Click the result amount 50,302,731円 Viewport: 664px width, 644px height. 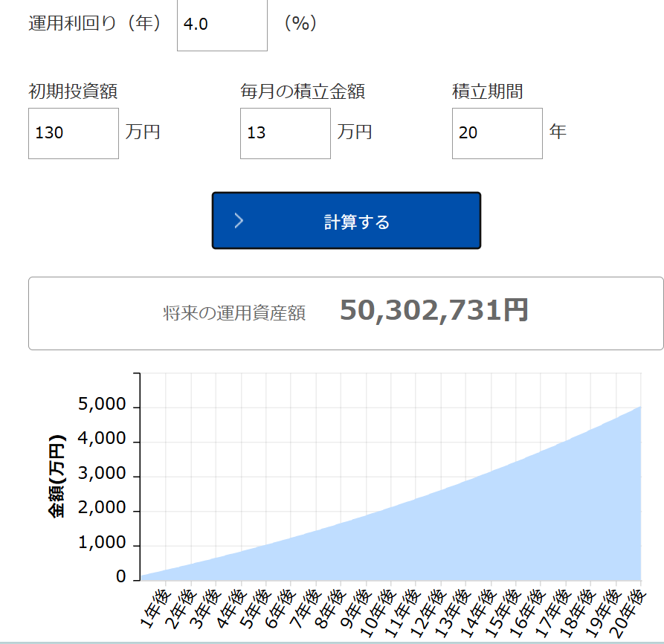click(433, 311)
